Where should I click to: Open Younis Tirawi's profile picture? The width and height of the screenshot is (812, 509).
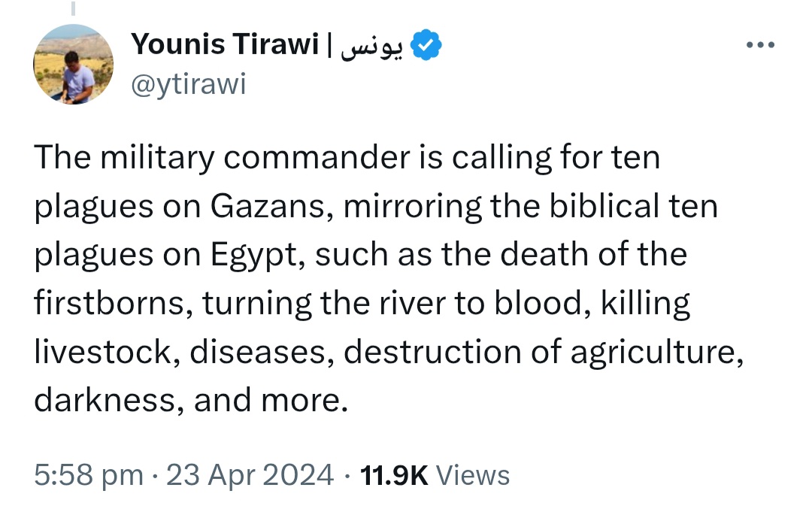73,64
